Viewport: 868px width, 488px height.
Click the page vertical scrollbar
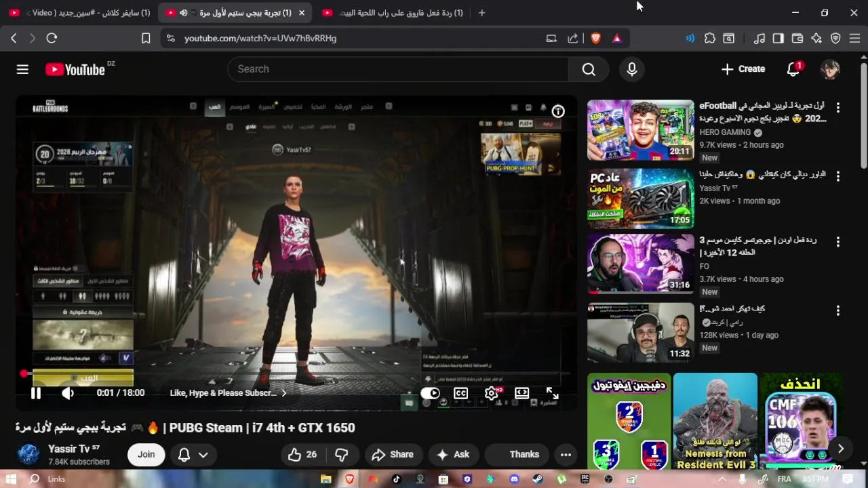[863, 115]
